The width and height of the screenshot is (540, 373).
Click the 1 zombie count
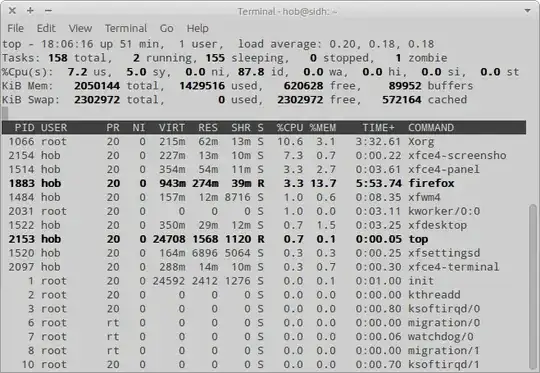(x=398, y=58)
